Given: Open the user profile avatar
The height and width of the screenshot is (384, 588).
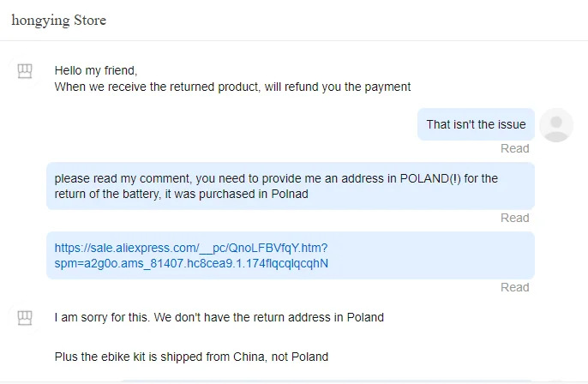Looking at the screenshot, I should pyautogui.click(x=557, y=125).
